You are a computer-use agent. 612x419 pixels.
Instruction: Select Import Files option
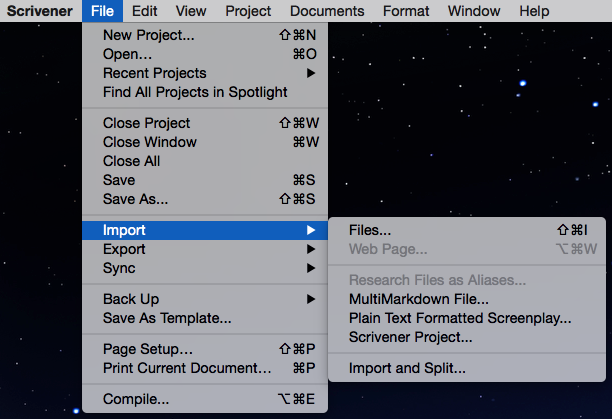[370, 230]
